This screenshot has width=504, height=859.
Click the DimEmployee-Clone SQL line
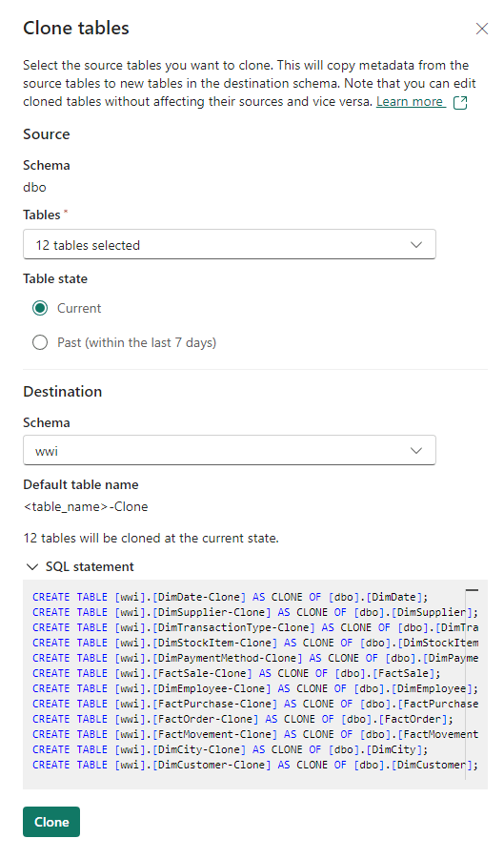pyautogui.click(x=255, y=688)
